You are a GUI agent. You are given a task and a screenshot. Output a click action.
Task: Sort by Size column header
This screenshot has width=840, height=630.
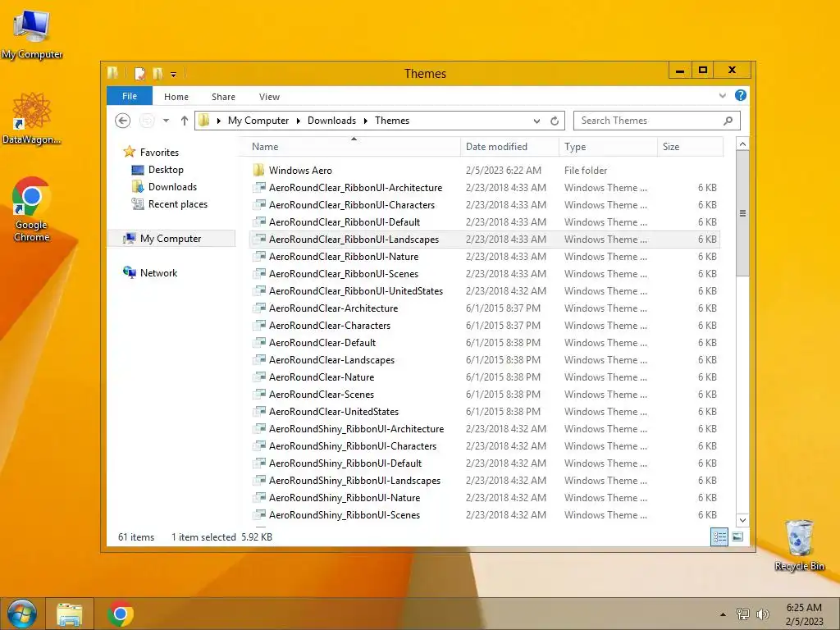[x=690, y=147]
